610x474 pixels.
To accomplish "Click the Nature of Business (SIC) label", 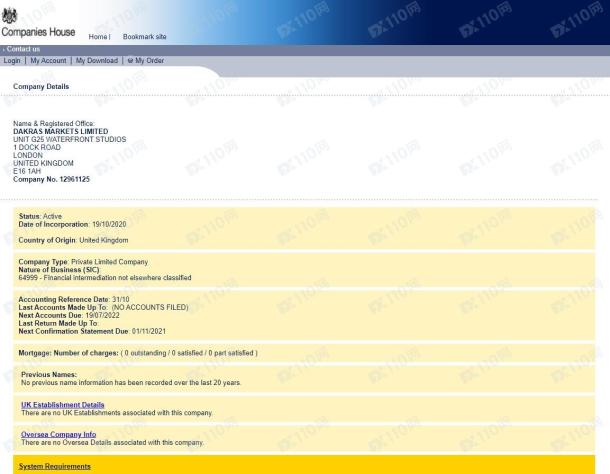I will [59, 270].
